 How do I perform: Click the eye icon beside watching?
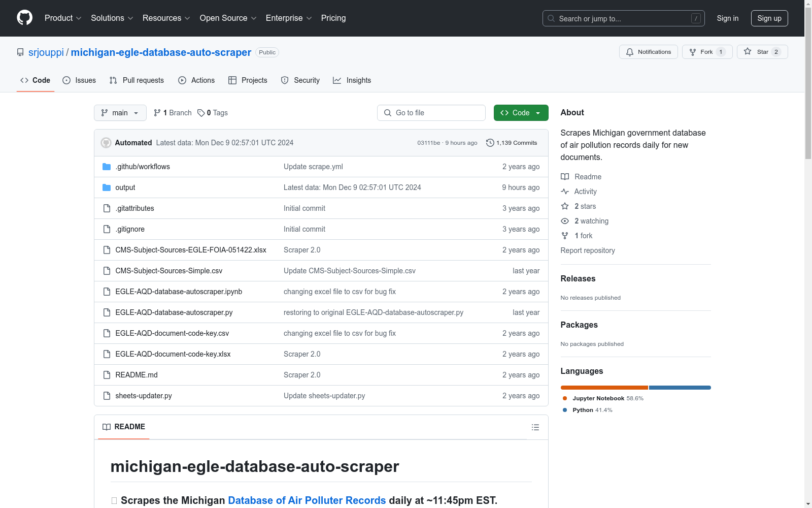tap(565, 221)
